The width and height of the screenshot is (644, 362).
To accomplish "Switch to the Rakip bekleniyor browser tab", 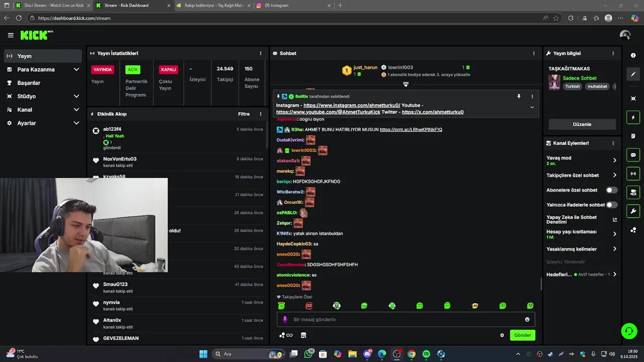I will click(x=213, y=6).
